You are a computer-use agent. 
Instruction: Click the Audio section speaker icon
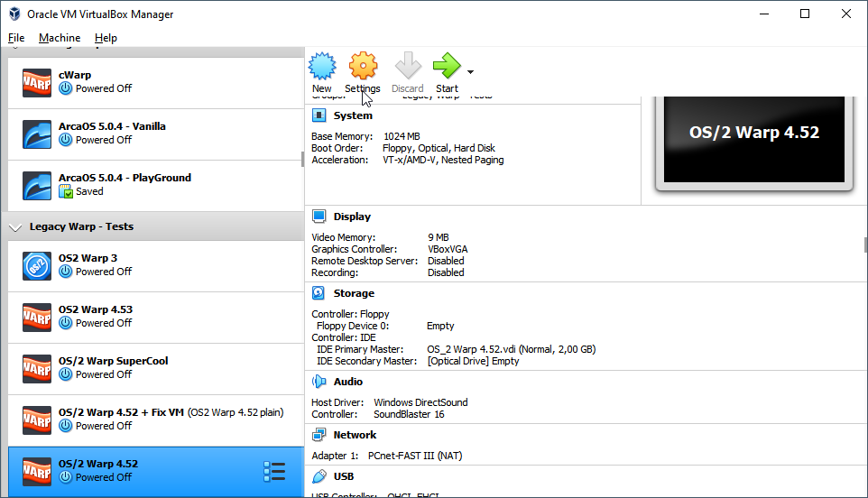pos(319,382)
